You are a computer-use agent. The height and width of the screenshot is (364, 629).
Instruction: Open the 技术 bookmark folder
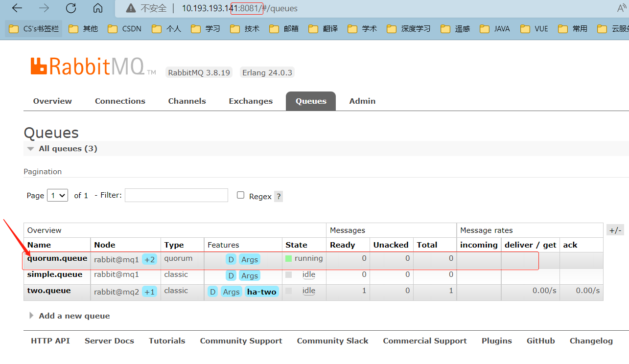(x=245, y=29)
